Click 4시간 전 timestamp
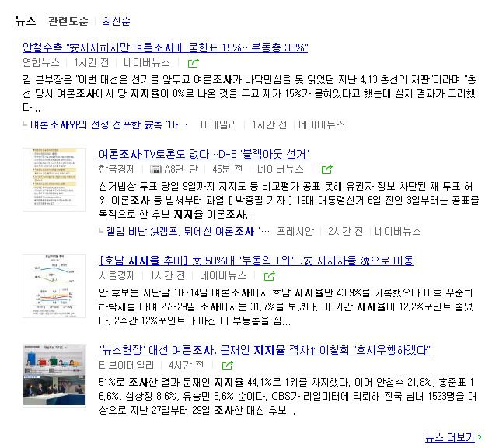Viewport: 499px width, 448px height. click(187, 366)
